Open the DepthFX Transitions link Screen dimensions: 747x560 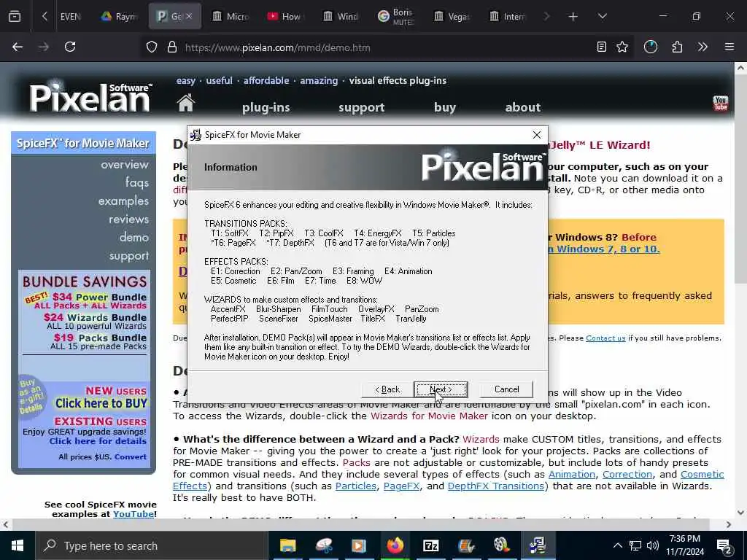point(495,486)
